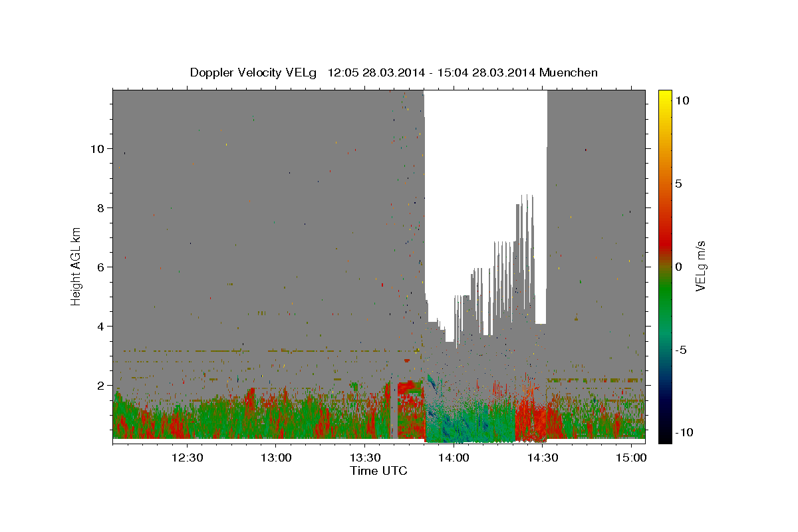Click the 'VELg m/s' colorbar label
This screenshot has width=798, height=532.
pos(700,266)
